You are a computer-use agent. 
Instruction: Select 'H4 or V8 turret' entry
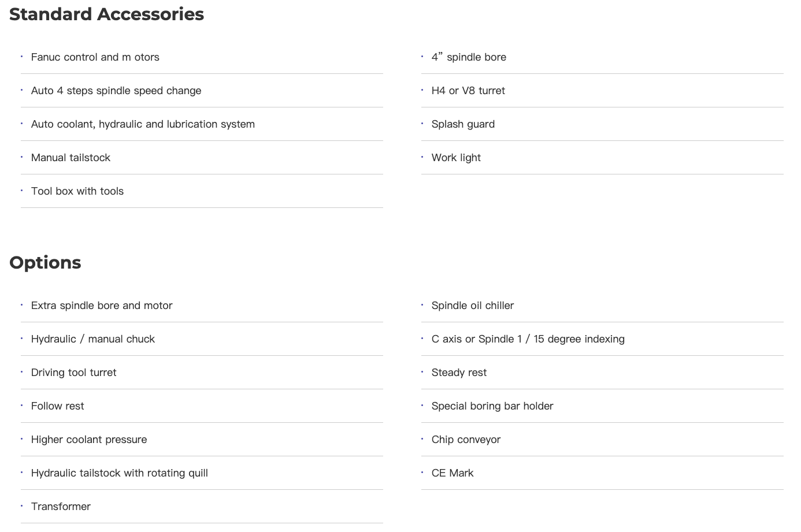[x=468, y=91]
